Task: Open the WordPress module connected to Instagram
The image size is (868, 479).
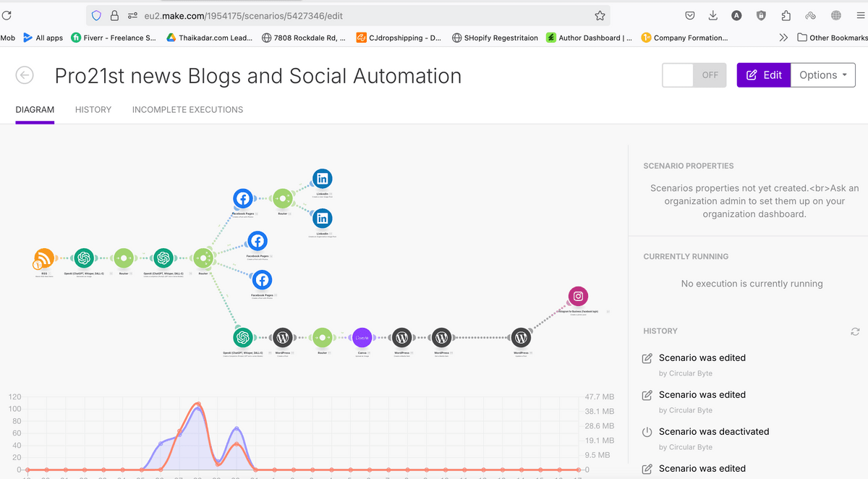Action: click(521, 337)
